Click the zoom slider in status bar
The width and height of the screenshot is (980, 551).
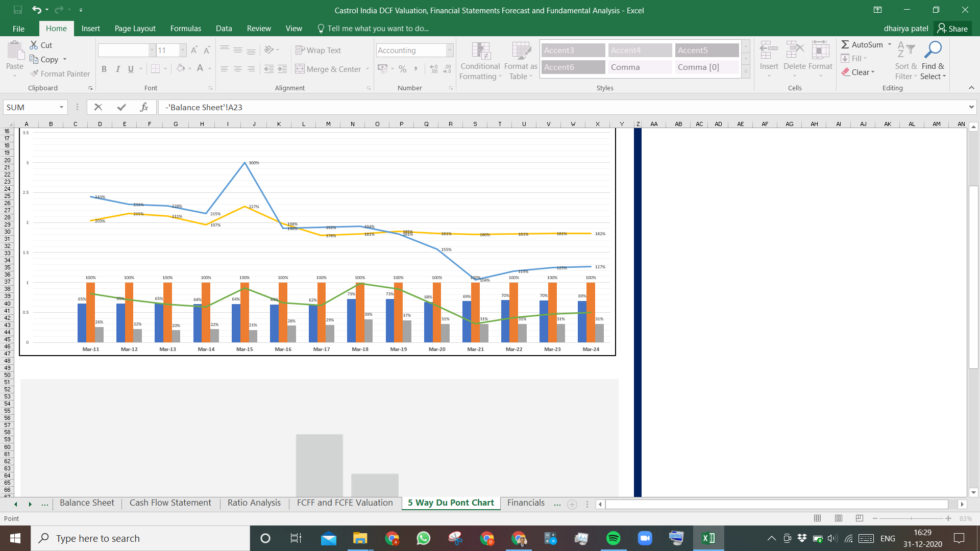pyautogui.click(x=912, y=518)
